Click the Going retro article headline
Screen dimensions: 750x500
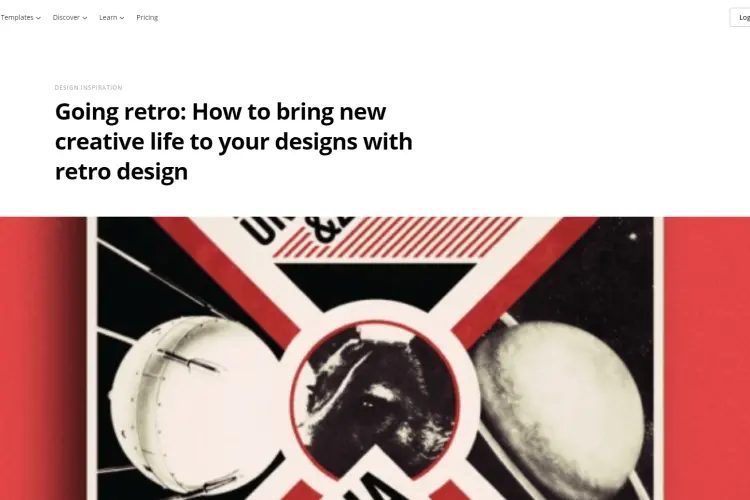point(233,141)
